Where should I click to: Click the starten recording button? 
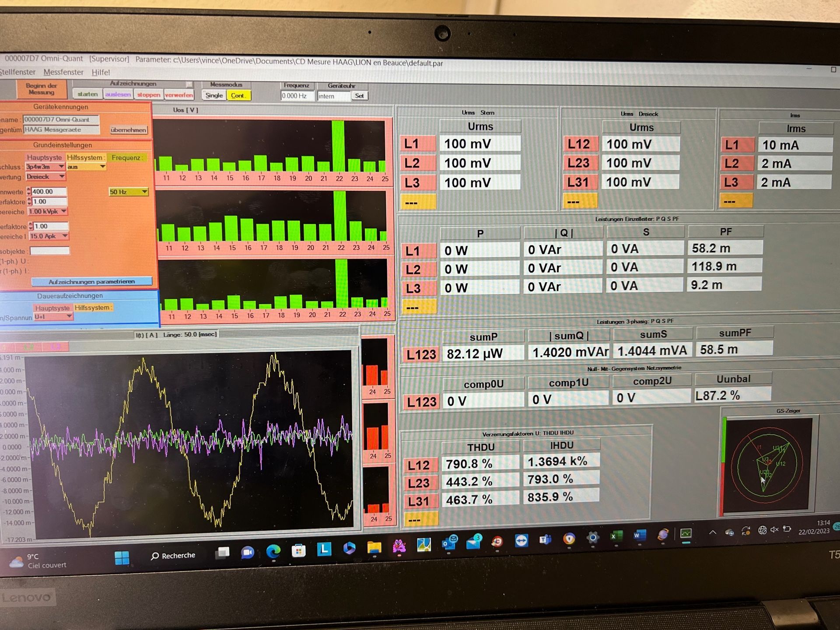[87, 94]
